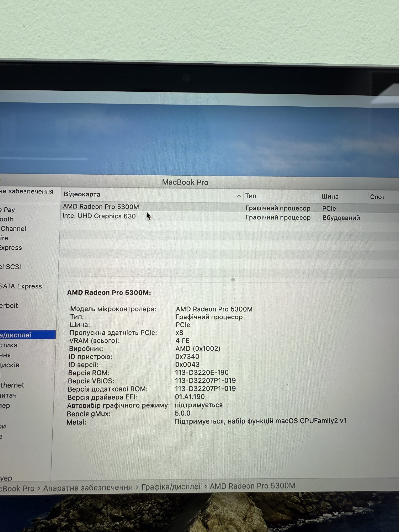Image resolution: width=399 pixels, height=532 pixels.
Task: Select the Апаратне забезпечення sidebar section header
Action: (26, 191)
